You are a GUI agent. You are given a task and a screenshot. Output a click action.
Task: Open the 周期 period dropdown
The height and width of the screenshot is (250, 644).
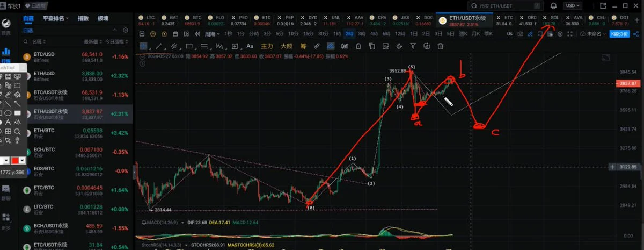point(212,34)
